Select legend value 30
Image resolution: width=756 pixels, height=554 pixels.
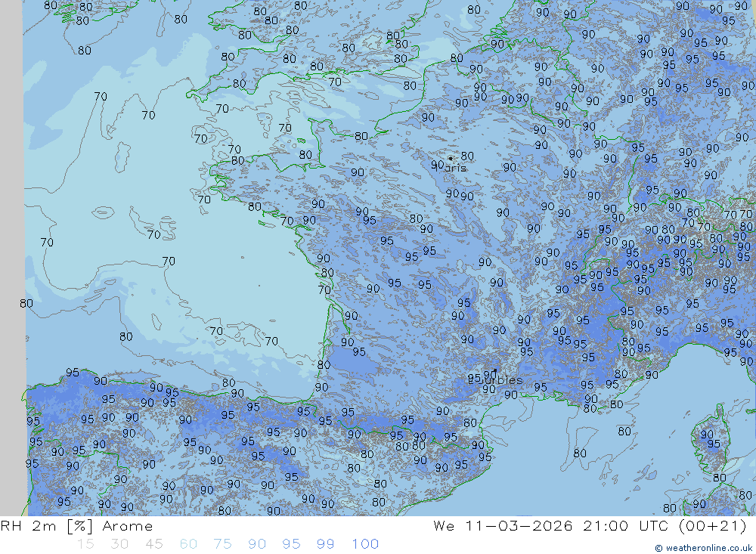click(119, 544)
